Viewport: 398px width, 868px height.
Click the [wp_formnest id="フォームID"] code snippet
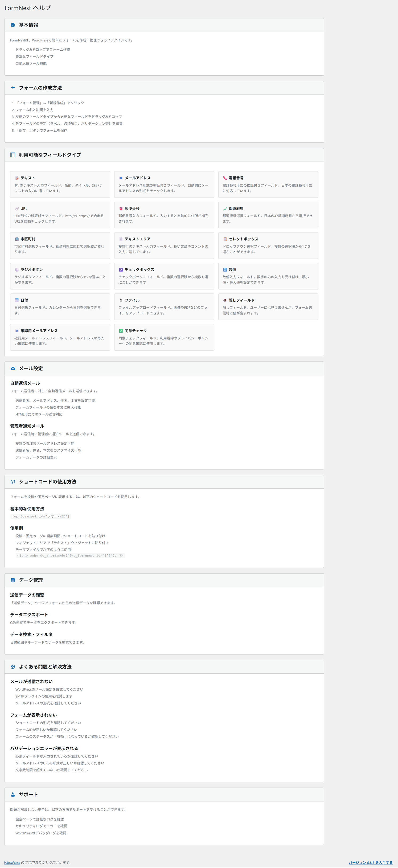click(40, 516)
